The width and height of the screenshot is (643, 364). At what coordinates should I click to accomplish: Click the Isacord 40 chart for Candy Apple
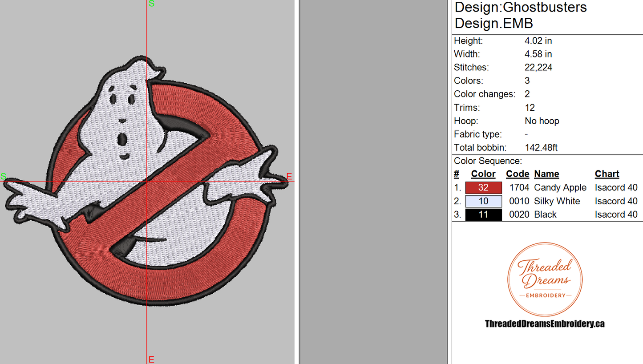[x=616, y=188]
